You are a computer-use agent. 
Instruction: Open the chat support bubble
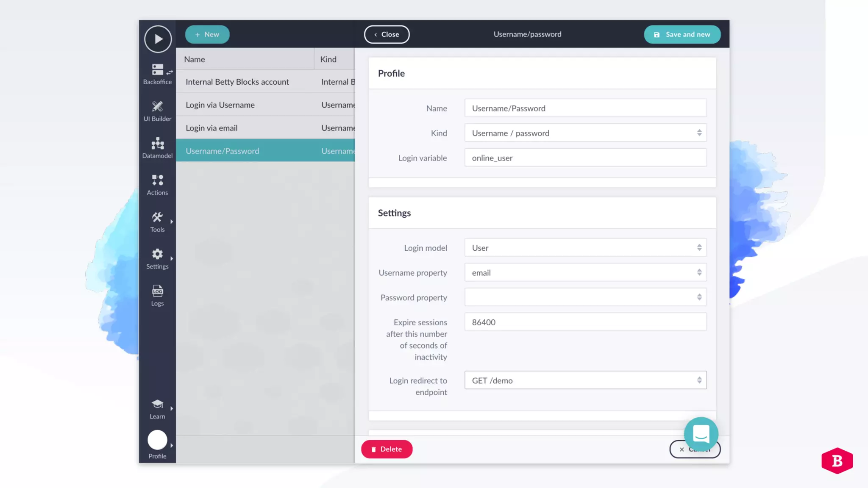pyautogui.click(x=701, y=434)
